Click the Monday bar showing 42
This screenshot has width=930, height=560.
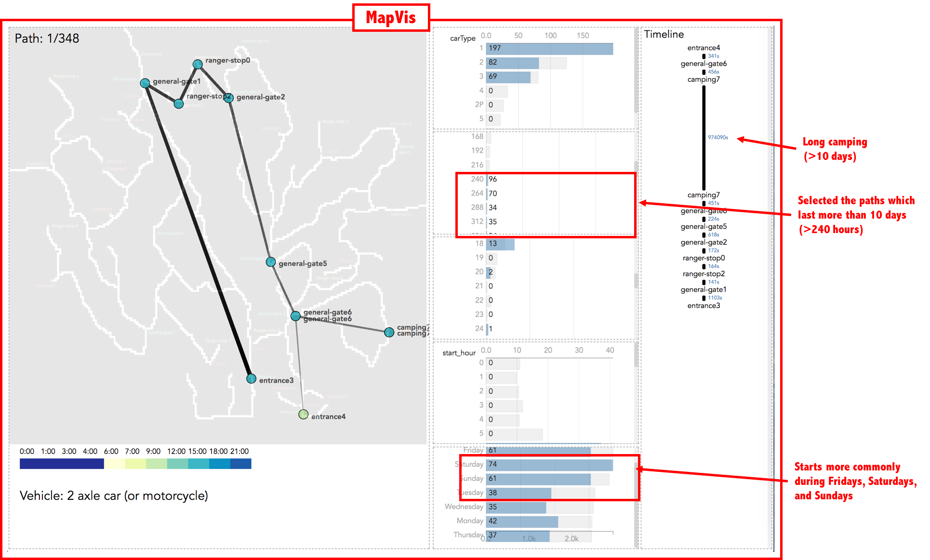[522, 521]
